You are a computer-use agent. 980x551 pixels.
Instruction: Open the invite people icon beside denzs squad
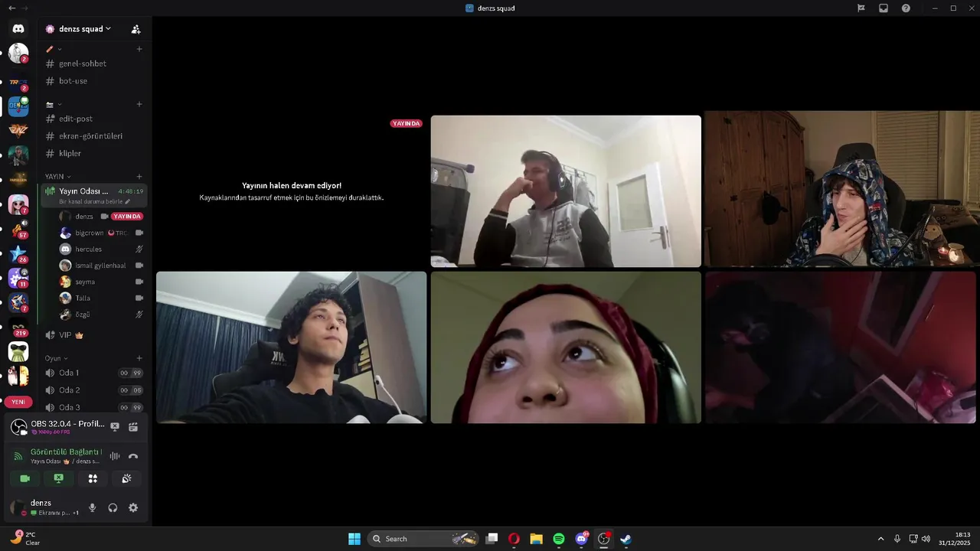pos(136,29)
